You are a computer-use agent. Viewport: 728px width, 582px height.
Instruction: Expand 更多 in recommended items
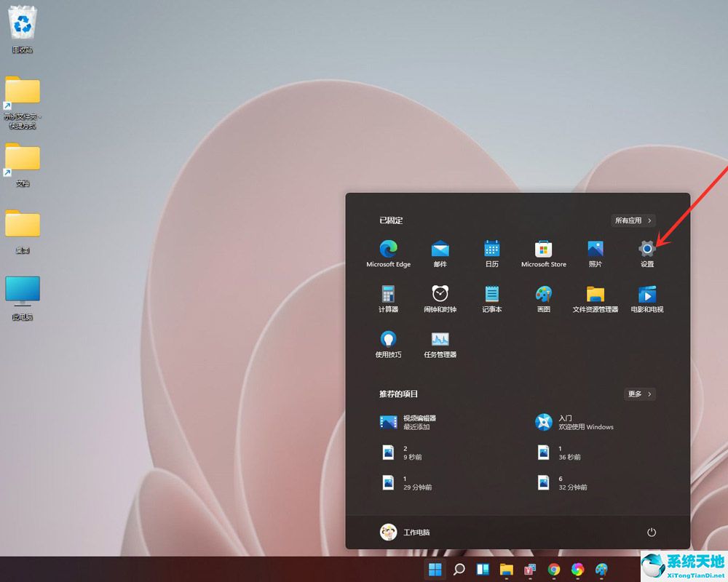coord(638,394)
